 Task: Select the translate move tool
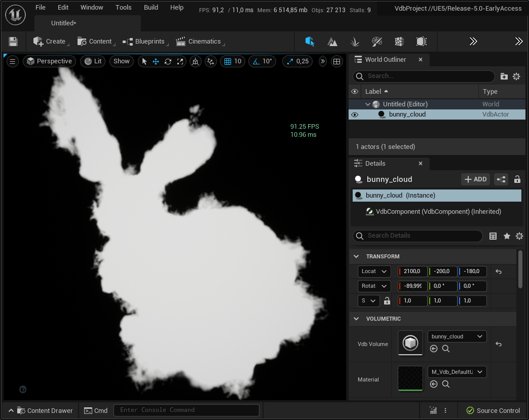tap(156, 61)
